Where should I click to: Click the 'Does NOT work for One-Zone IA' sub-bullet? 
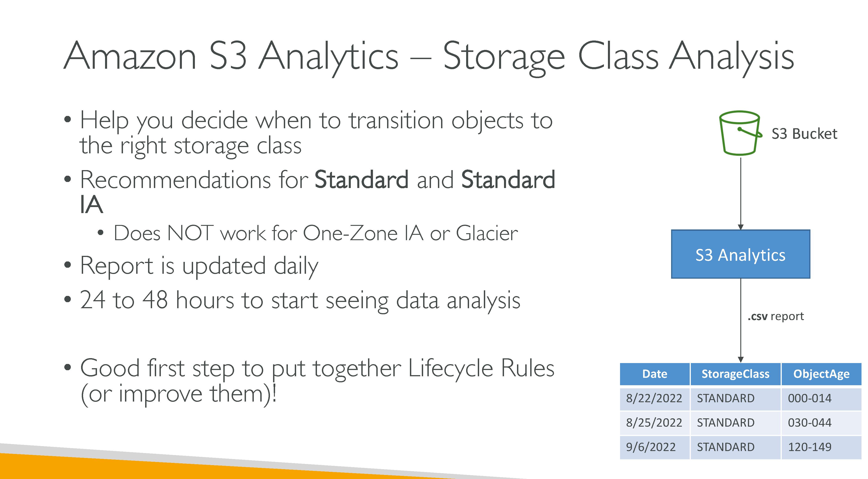315,233
